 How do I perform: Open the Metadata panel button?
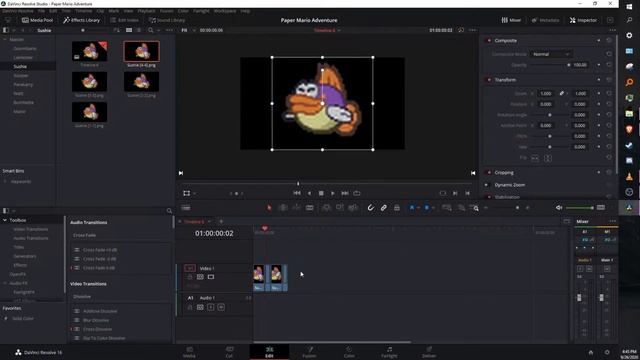point(545,20)
